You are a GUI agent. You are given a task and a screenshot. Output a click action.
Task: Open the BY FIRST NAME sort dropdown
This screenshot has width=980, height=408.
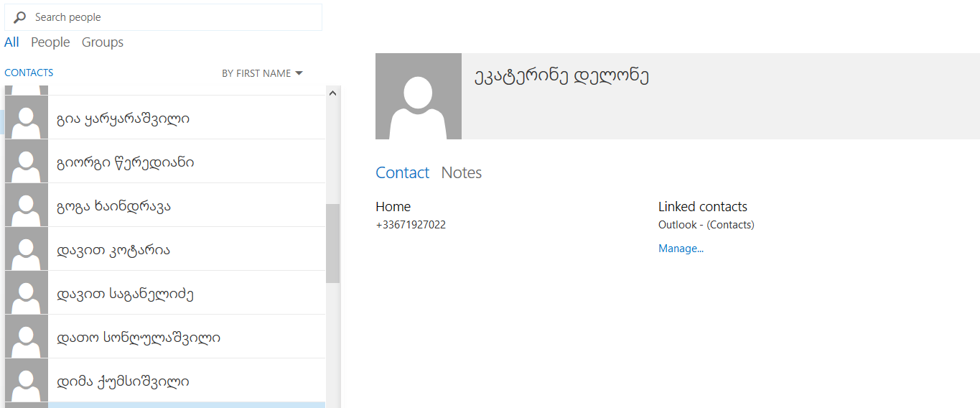262,73
